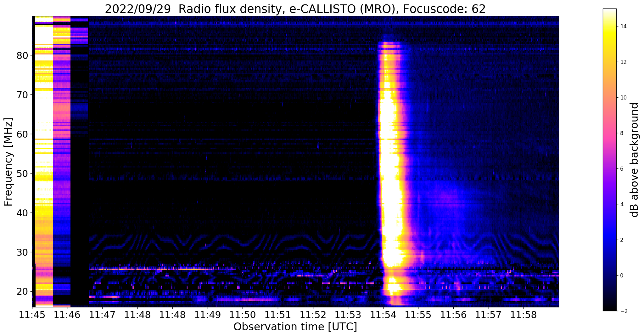The width and height of the screenshot is (644, 336).
Task: Click the 11:58 time tick label
Action: click(523, 315)
